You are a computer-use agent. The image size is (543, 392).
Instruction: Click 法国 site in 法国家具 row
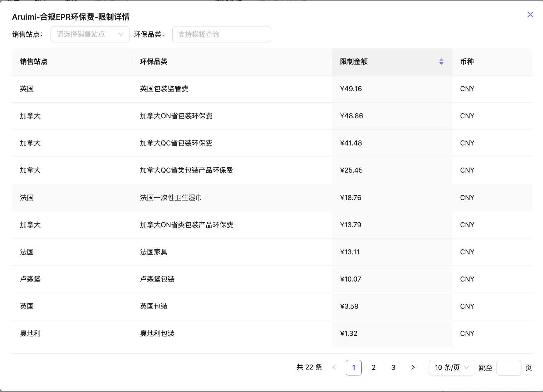point(27,252)
